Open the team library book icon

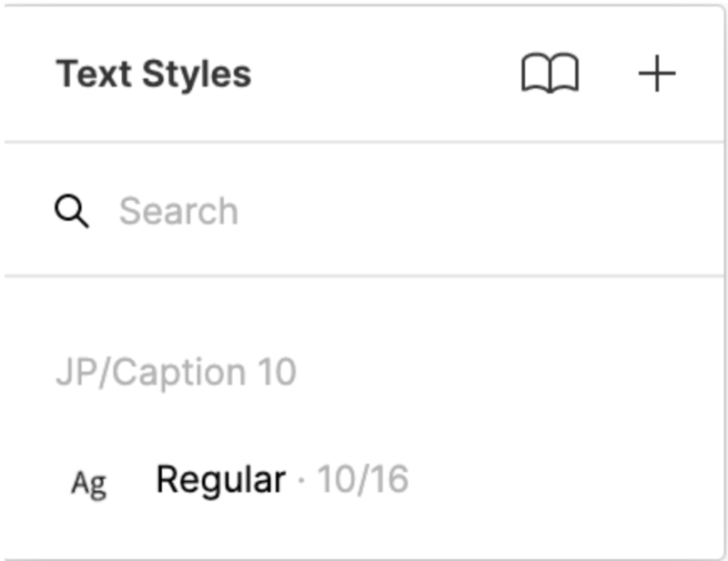550,74
